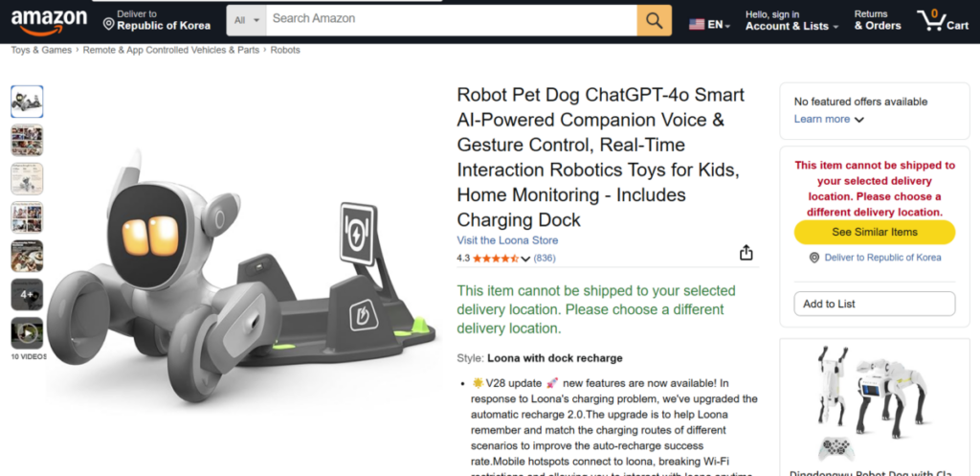Open the search category 'All' dropdown
The width and height of the screenshot is (980, 476).
click(245, 20)
